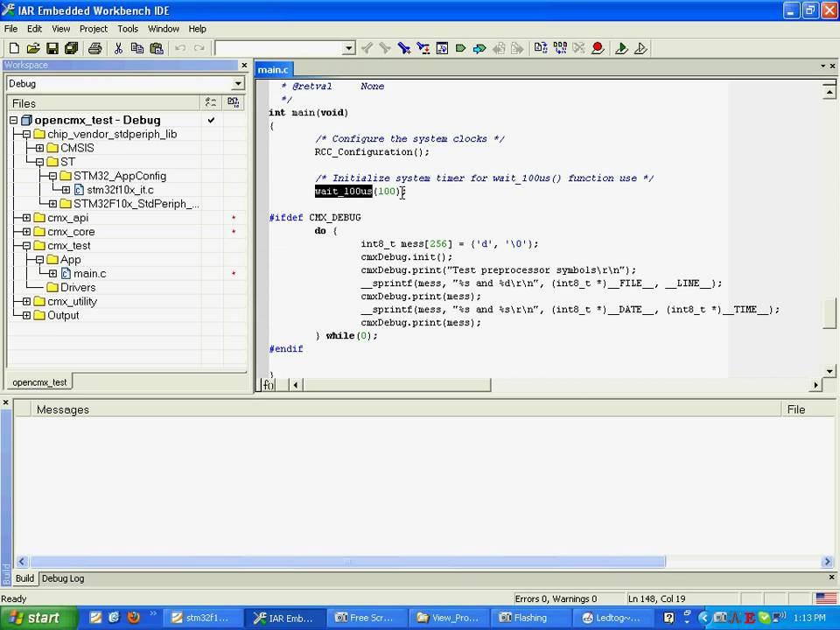Open the Help menu
Image resolution: width=840 pixels, height=630 pixels.
(x=197, y=29)
